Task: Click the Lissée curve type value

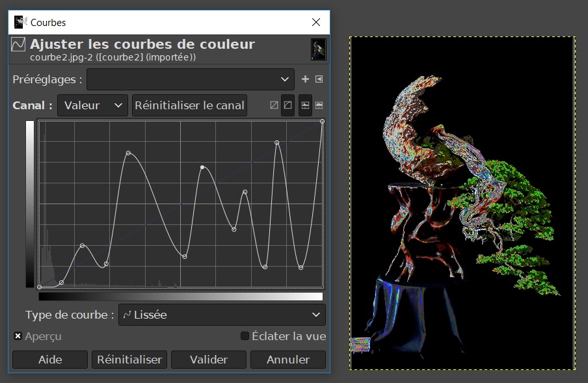Action: click(150, 315)
